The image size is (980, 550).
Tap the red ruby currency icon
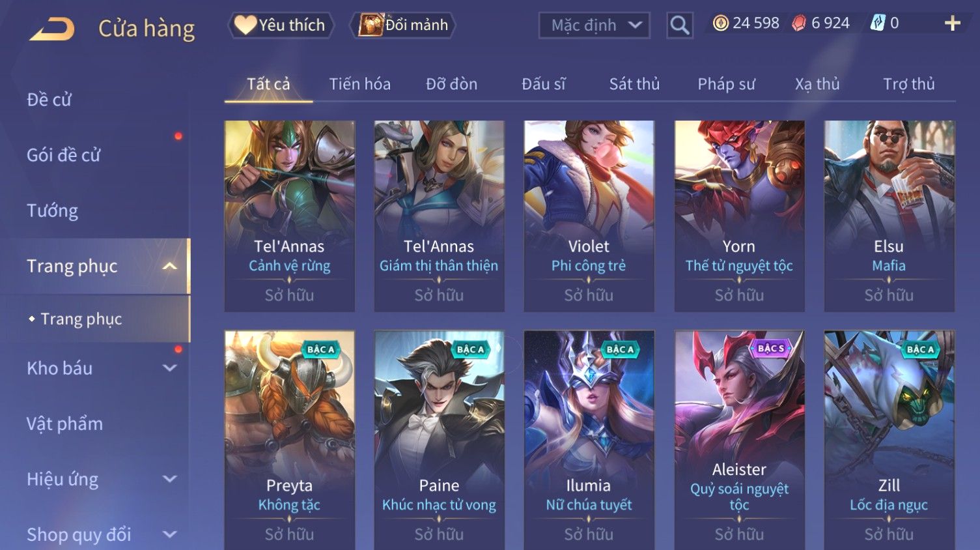point(798,23)
